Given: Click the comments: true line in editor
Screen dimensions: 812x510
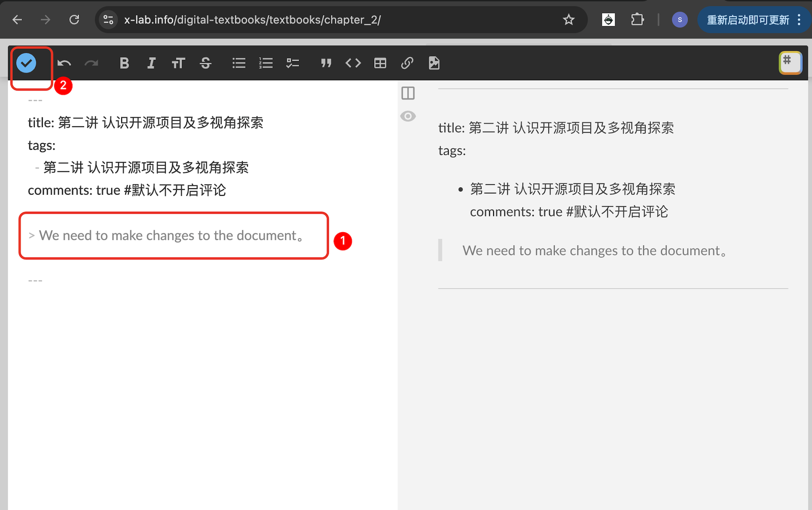Looking at the screenshot, I should point(127,190).
